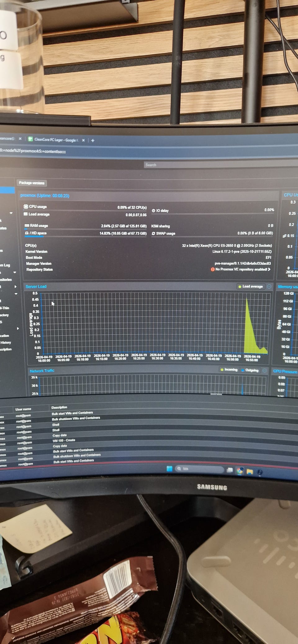Open Google Chrome from the taskbar
The height and width of the screenshot is (644, 298).
240,471
